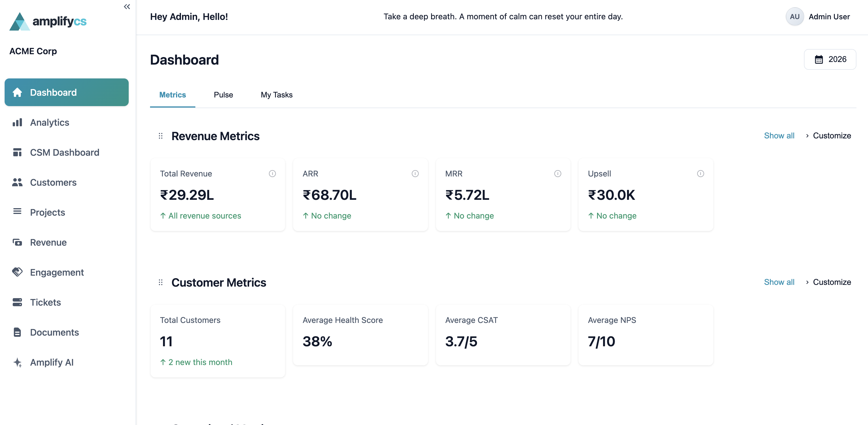Select the CSM Dashboard sidebar icon
The width and height of the screenshot is (868, 425).
pos(17,152)
